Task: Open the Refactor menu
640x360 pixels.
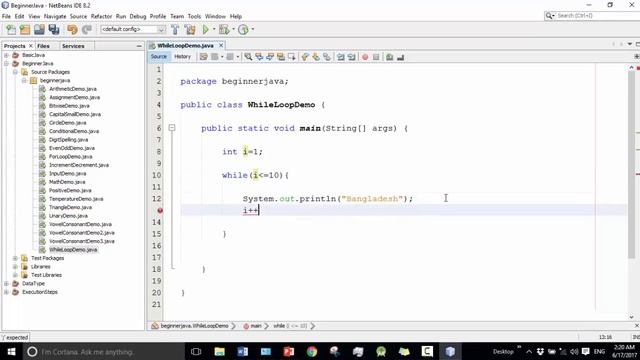Action: (x=101, y=16)
